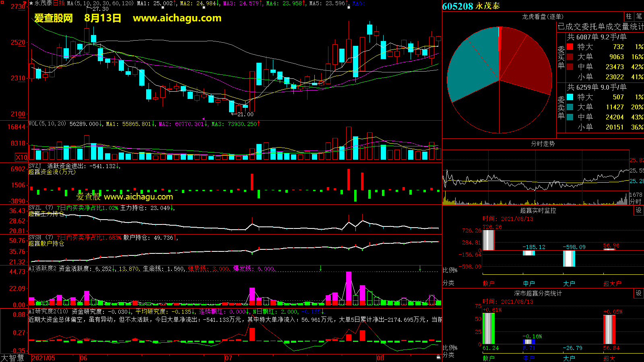Select 超大户 category in 超赢实时监控
The image size is (644, 362).
612,284
